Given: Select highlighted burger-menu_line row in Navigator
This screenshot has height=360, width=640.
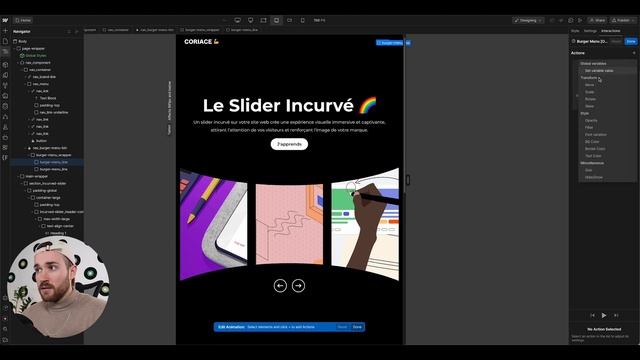Looking at the screenshot, I should pyautogui.click(x=47, y=162).
